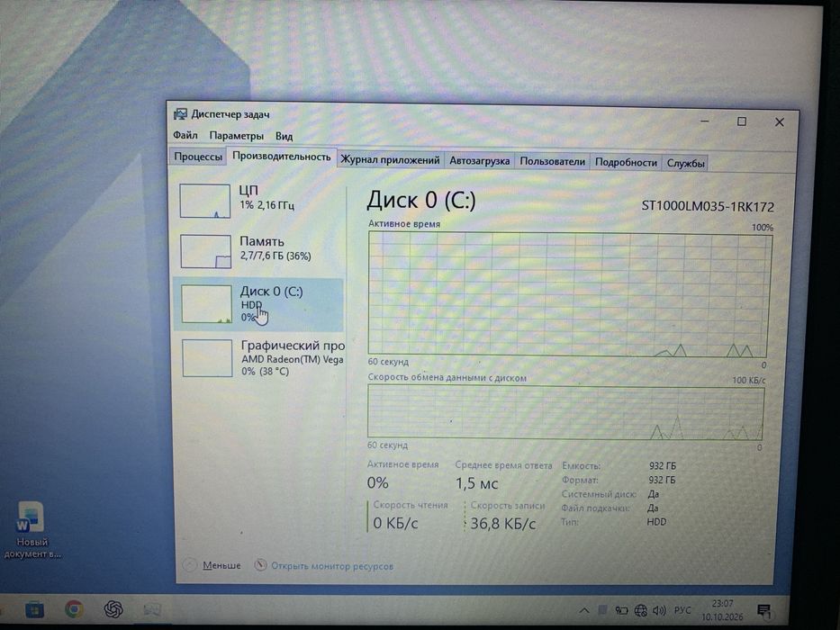Click the disk transfer rate graph
The width and height of the screenshot is (840, 630).
(x=565, y=412)
